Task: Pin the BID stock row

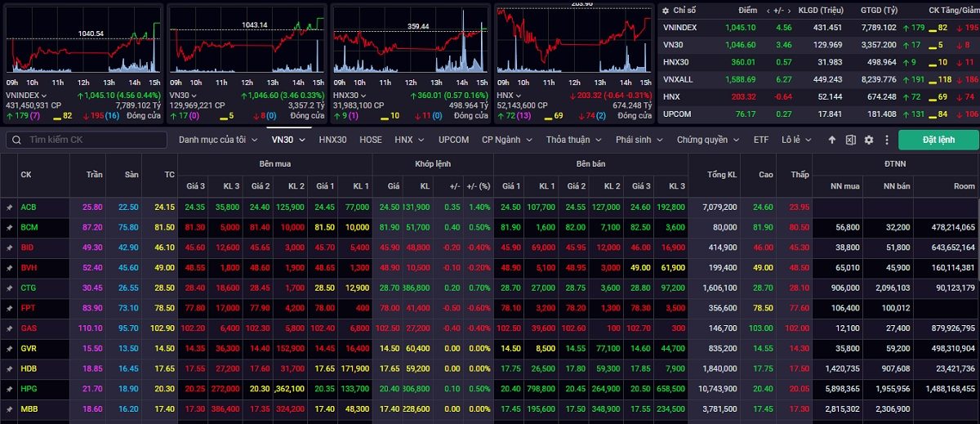Action: pyautogui.click(x=9, y=248)
